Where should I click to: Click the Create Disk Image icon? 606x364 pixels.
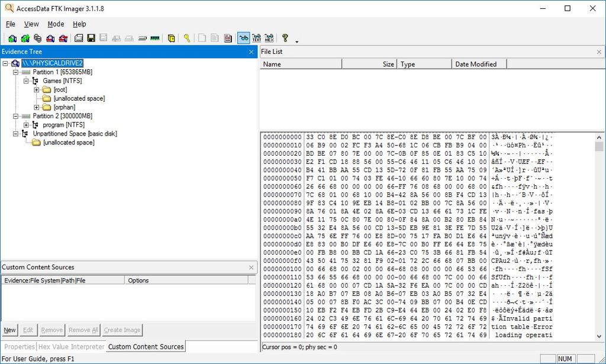79,38
